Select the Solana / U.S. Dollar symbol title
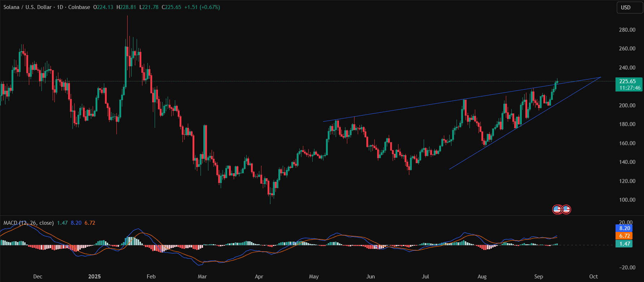 (x=27, y=7)
